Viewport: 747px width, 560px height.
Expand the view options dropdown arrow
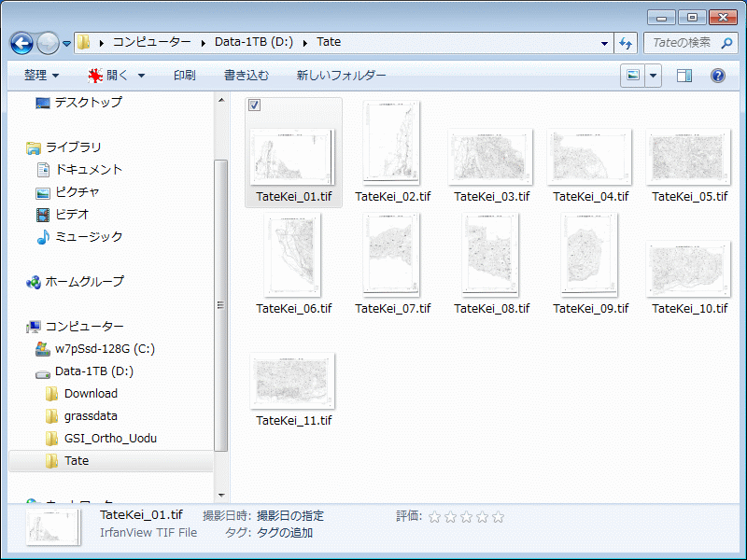coord(654,76)
